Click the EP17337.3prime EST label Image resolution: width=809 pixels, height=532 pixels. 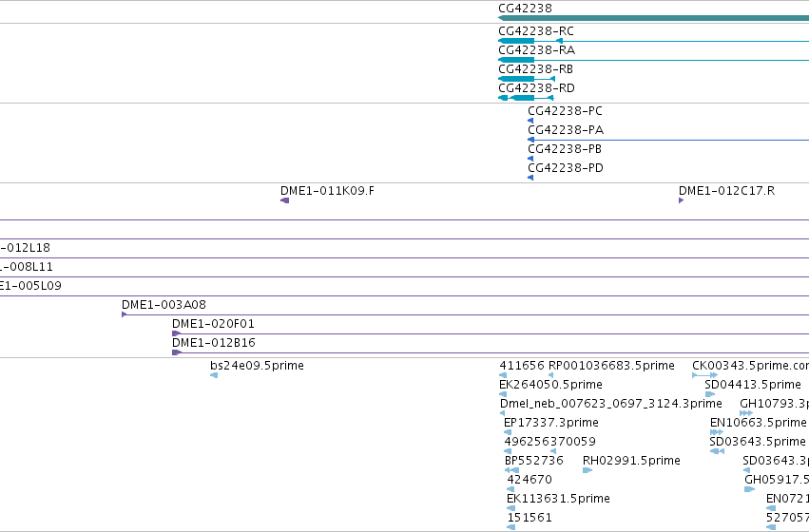pyautogui.click(x=551, y=423)
